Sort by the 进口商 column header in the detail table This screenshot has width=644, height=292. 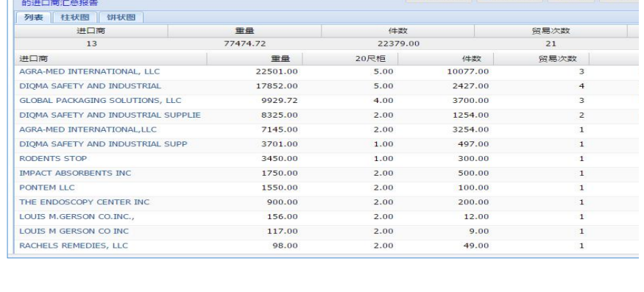point(110,59)
